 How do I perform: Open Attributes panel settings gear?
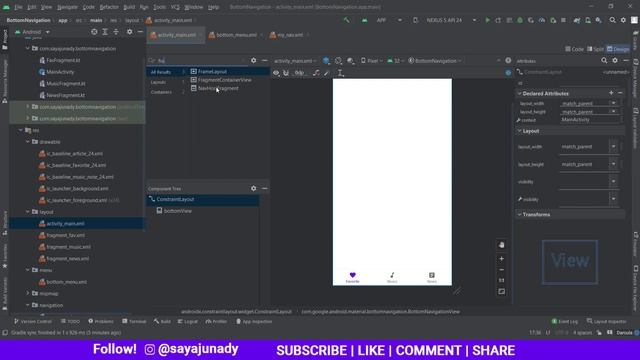pos(615,60)
